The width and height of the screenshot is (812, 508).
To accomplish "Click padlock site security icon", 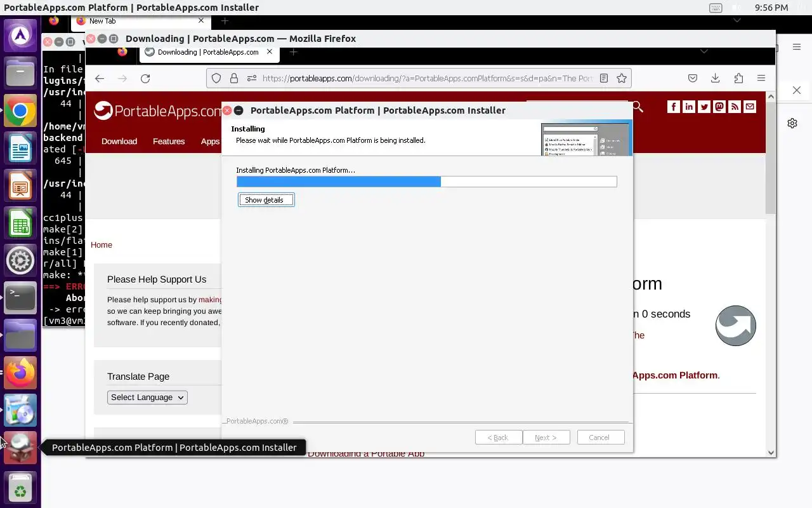I will click(x=234, y=78).
